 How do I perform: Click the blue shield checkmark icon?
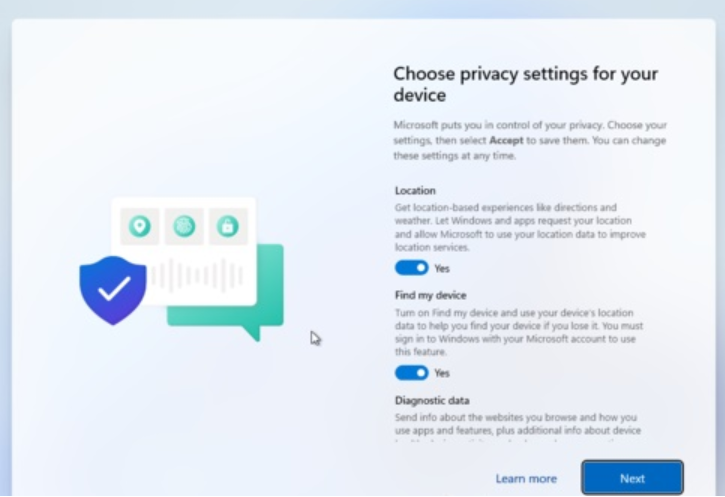113,289
